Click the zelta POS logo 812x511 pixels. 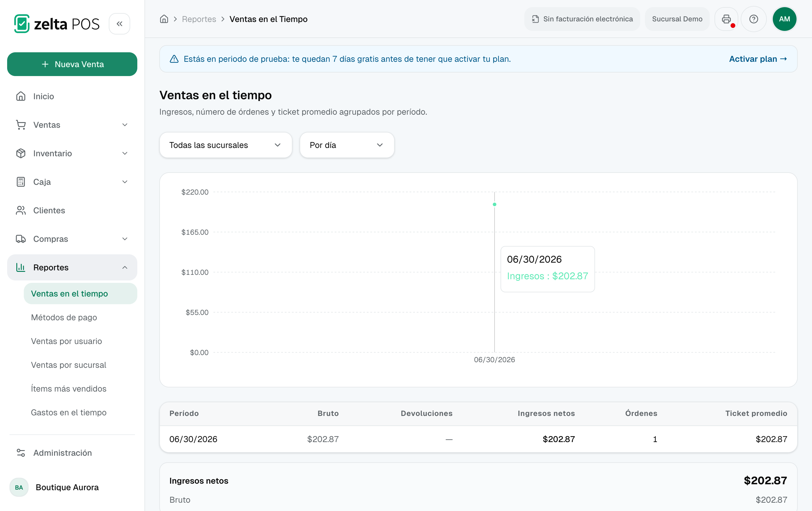pos(57,23)
